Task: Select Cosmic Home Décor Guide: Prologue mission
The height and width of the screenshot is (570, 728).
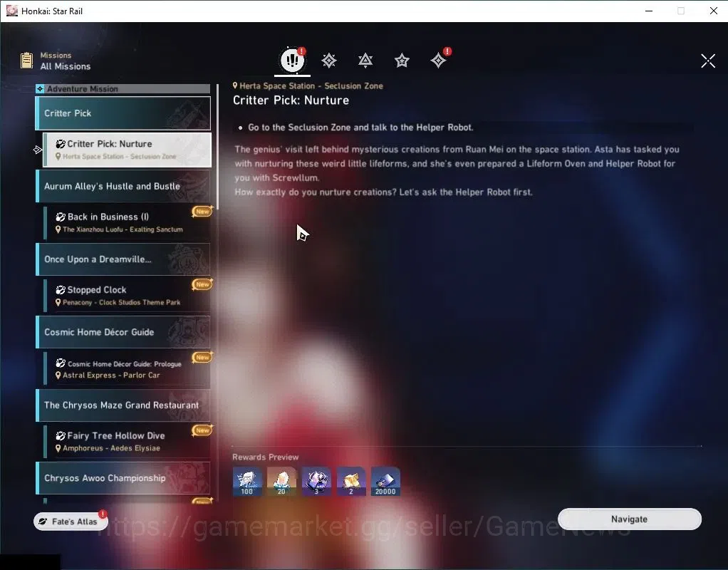Action: [x=127, y=368]
